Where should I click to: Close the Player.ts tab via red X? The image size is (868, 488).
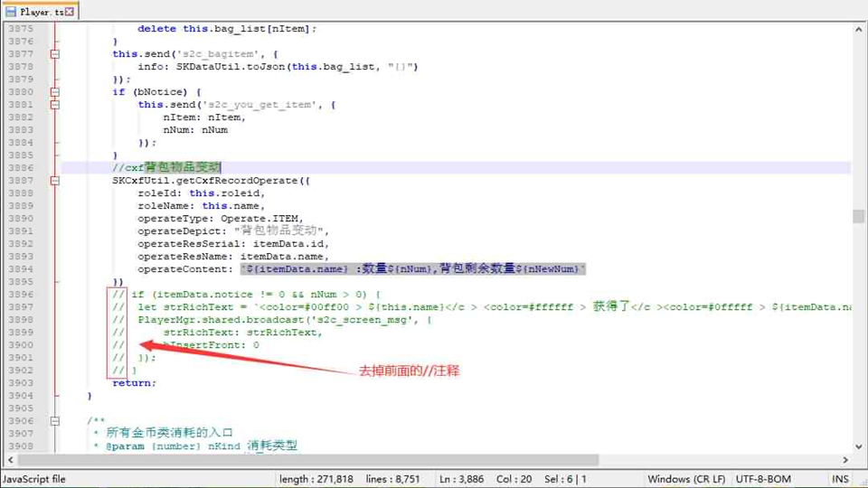[x=70, y=12]
